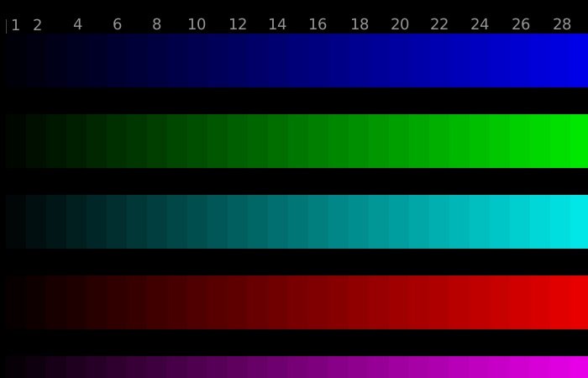Screen dimensions: 588x378
Task: Click the magenta step under label 28
Action: pos(559,367)
